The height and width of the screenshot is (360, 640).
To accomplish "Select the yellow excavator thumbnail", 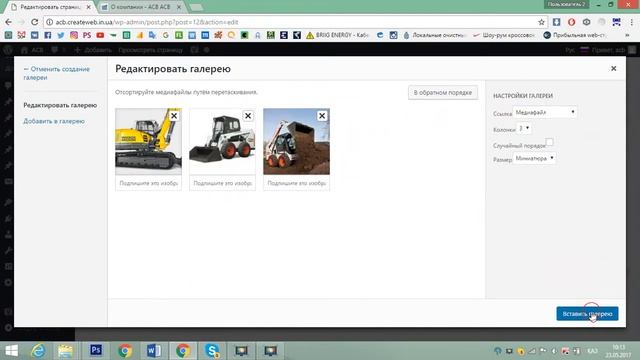I will point(149,142).
